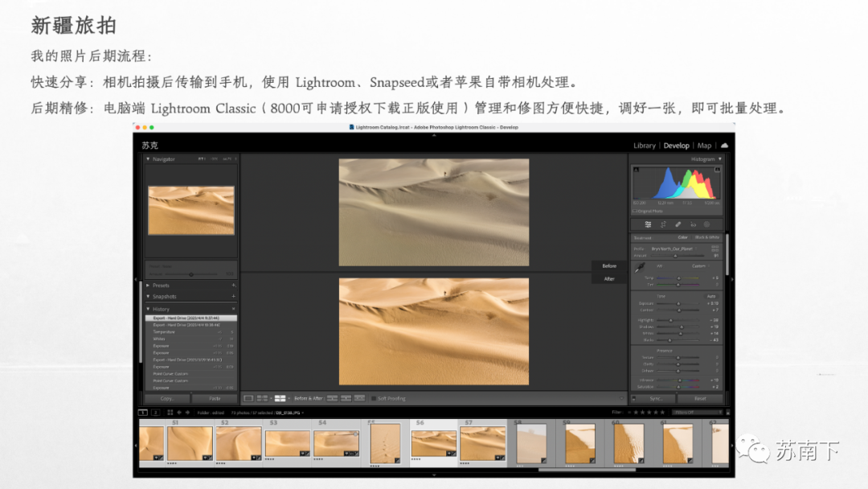Hide the left panel with edge arrow
The height and width of the screenshot is (489, 868).
[136, 280]
